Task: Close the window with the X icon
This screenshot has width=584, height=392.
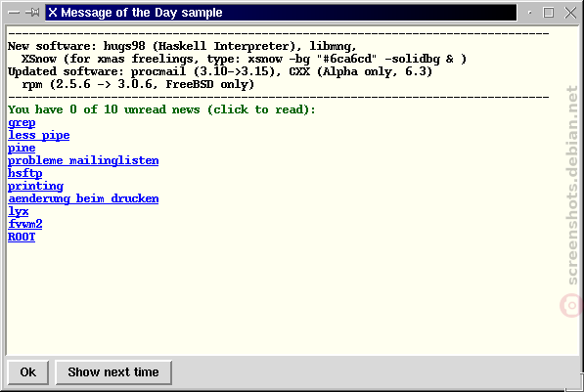Action: pyautogui.click(x=570, y=13)
